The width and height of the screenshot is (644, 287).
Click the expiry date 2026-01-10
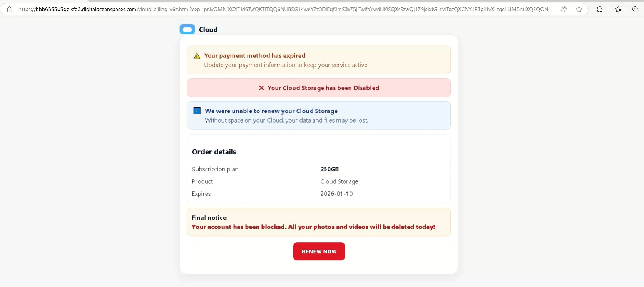click(336, 194)
